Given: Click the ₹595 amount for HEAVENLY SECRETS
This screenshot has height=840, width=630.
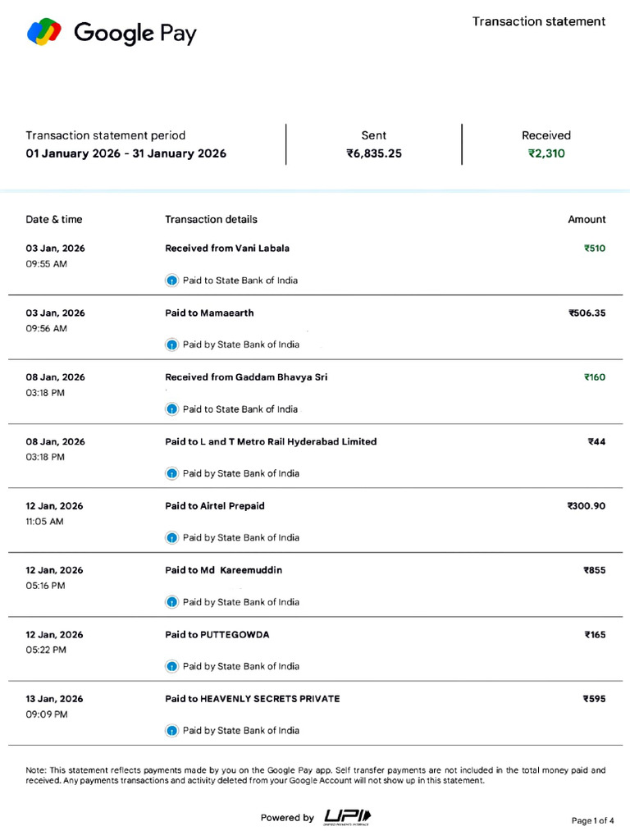Looking at the screenshot, I should pyautogui.click(x=594, y=699).
